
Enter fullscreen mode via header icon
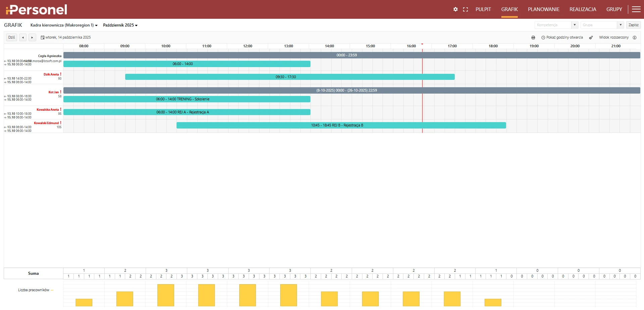point(465,9)
